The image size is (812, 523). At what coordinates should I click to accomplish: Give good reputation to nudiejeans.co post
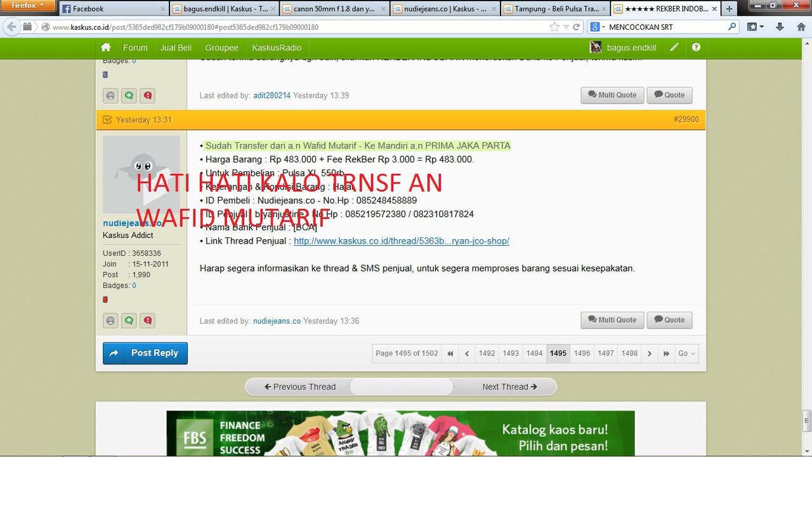tap(129, 321)
